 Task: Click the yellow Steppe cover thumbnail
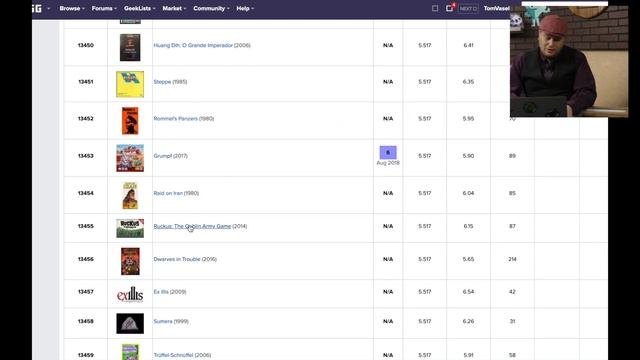pos(130,84)
